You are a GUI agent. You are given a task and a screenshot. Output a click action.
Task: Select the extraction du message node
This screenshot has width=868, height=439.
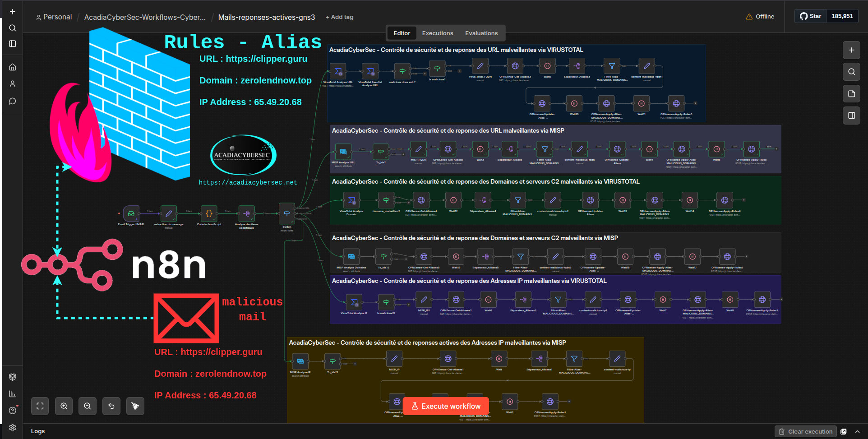point(169,213)
